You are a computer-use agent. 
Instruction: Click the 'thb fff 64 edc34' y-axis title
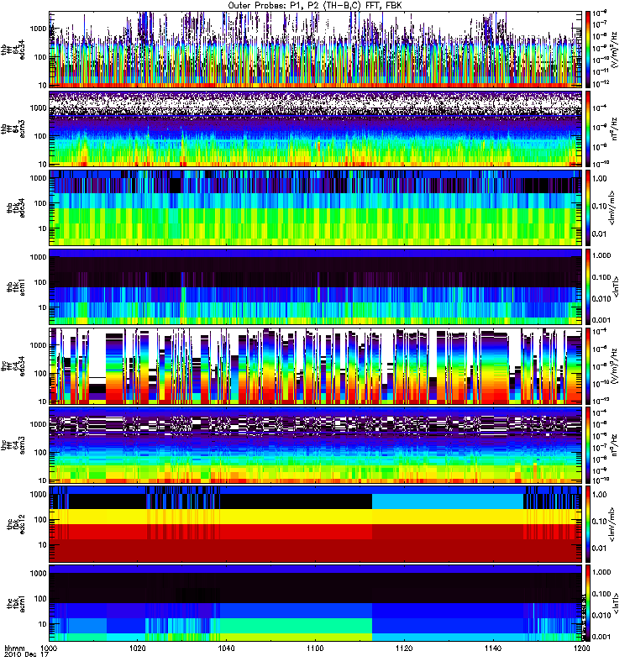[13, 50]
